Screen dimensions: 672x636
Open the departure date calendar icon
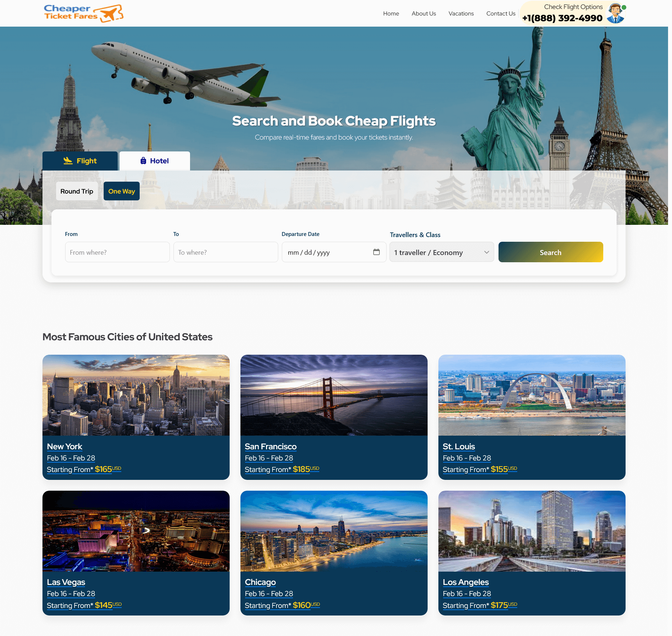(376, 252)
